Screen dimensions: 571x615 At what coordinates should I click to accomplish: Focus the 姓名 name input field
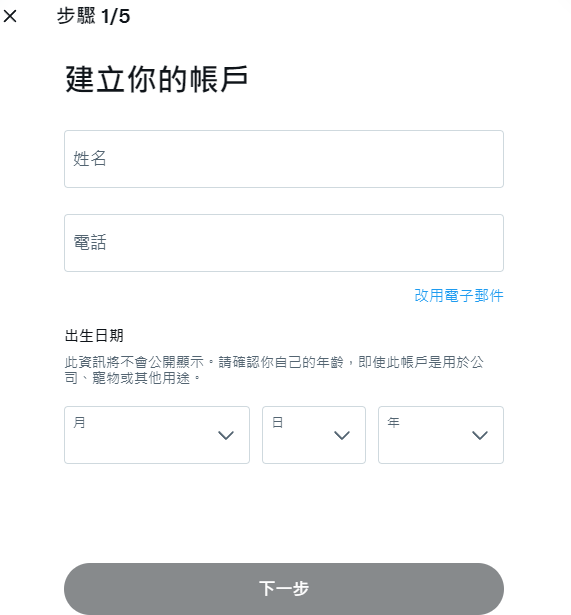284,159
